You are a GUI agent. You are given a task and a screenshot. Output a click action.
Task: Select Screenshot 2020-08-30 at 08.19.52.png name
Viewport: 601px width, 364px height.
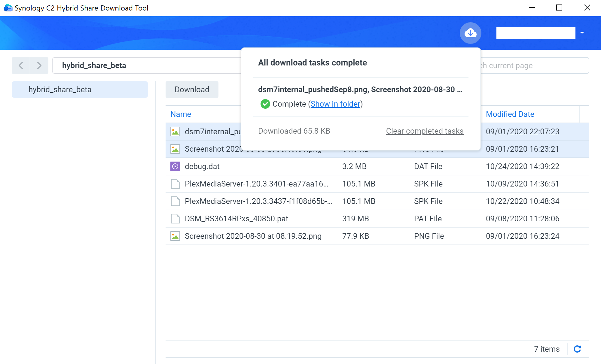pos(253,236)
